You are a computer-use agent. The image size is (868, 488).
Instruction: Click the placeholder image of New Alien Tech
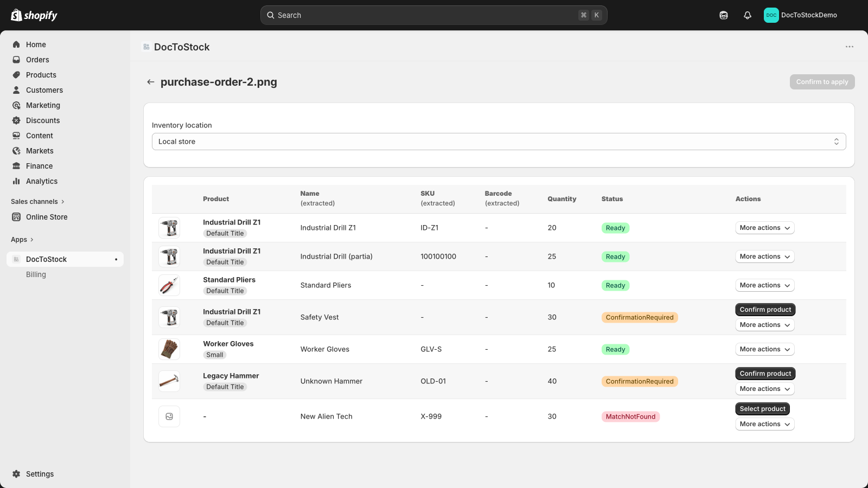pyautogui.click(x=169, y=416)
